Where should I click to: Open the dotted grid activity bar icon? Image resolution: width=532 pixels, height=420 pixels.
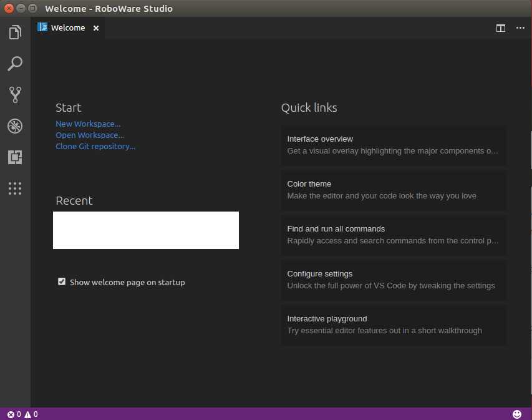(15, 188)
